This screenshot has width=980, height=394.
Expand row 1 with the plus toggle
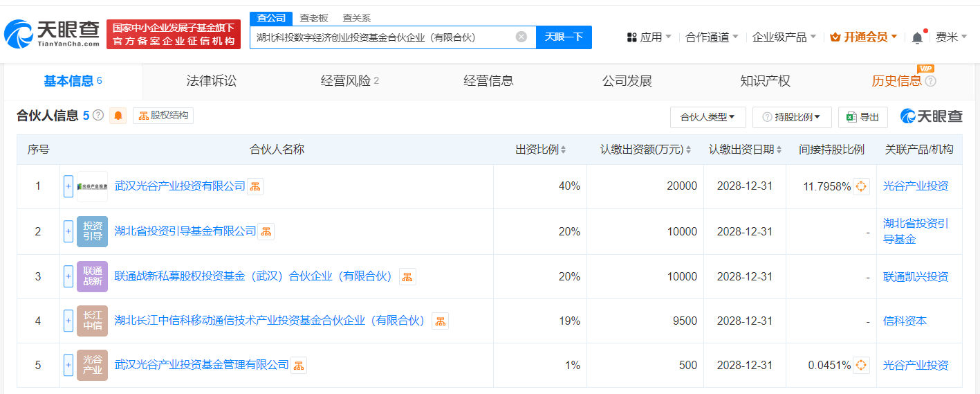68,186
